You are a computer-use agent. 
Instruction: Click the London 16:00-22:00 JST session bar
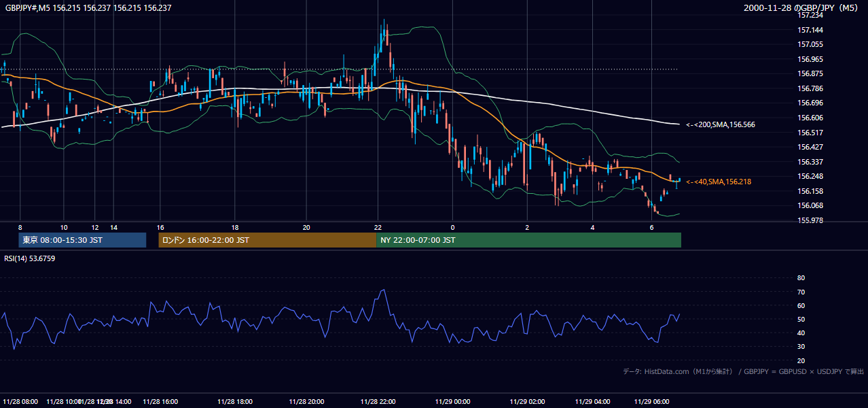coord(268,240)
